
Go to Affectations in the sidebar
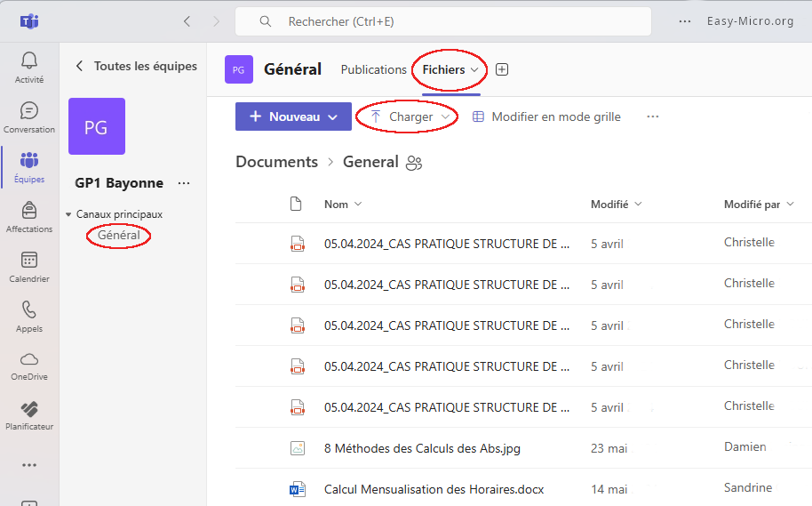tap(29, 216)
